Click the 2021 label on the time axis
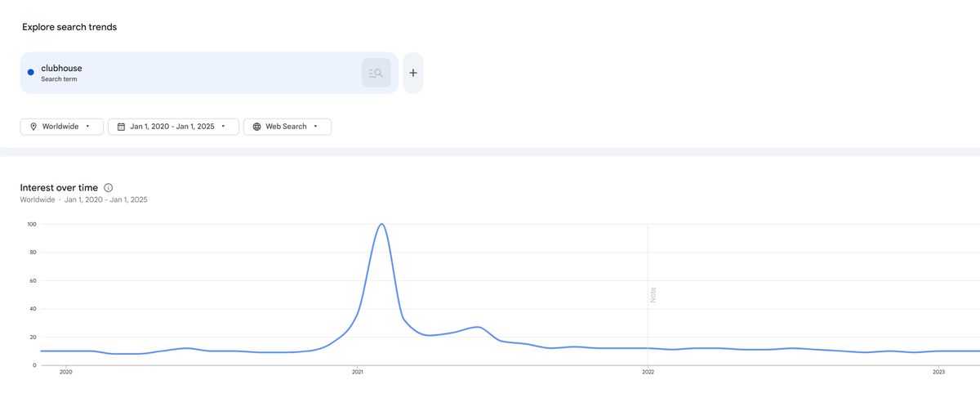The width and height of the screenshot is (980, 398). 357,372
